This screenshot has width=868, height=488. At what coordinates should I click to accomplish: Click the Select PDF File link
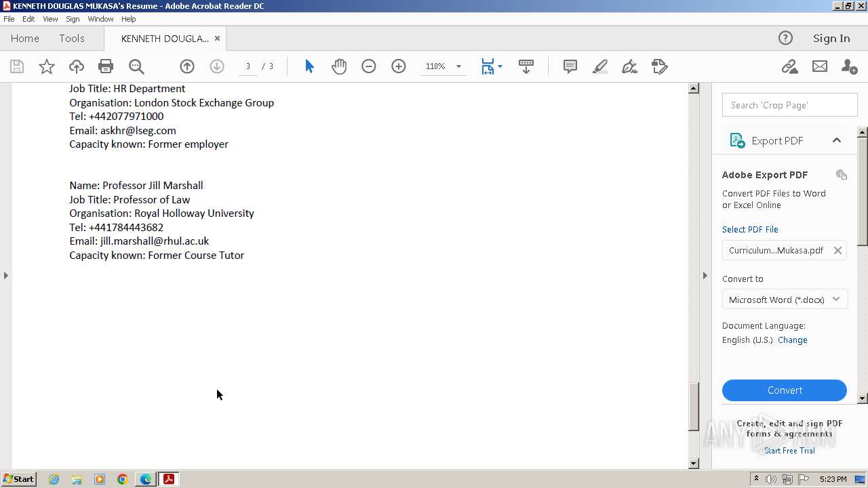coord(750,229)
